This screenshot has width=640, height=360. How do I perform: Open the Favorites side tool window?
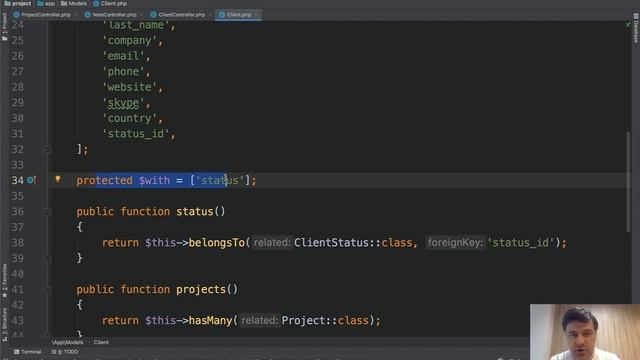click(4, 281)
